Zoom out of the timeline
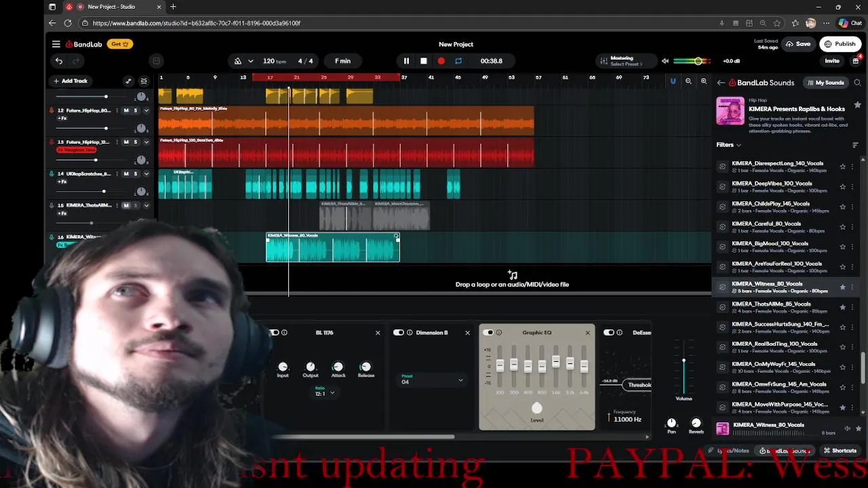The image size is (868, 488). pyautogui.click(x=688, y=81)
